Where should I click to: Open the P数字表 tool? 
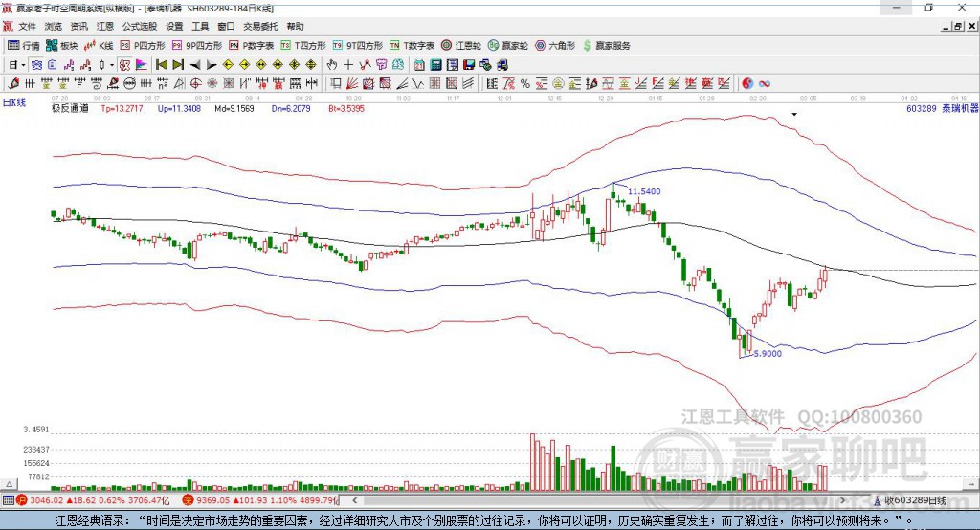click(x=252, y=46)
